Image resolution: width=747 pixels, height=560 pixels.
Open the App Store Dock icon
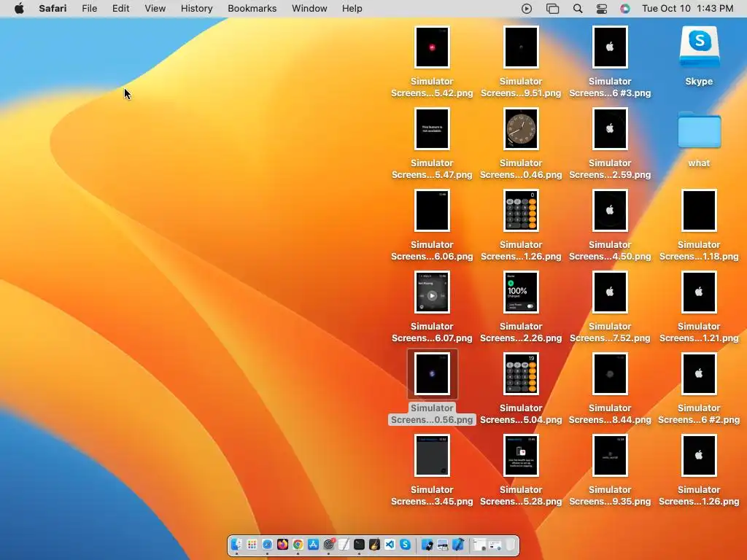pos(314,544)
